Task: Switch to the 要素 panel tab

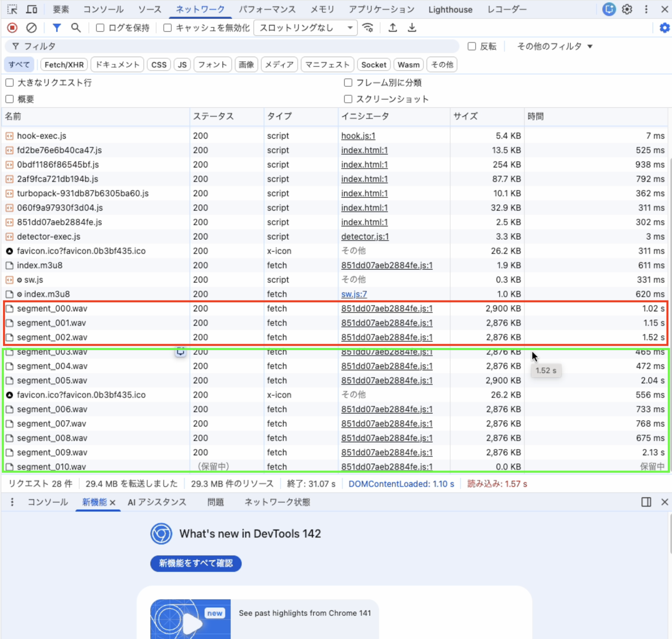Action: click(x=61, y=9)
